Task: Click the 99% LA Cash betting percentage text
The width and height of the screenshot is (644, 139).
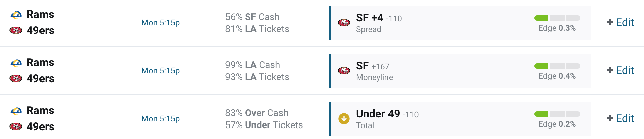Action: [x=253, y=65]
